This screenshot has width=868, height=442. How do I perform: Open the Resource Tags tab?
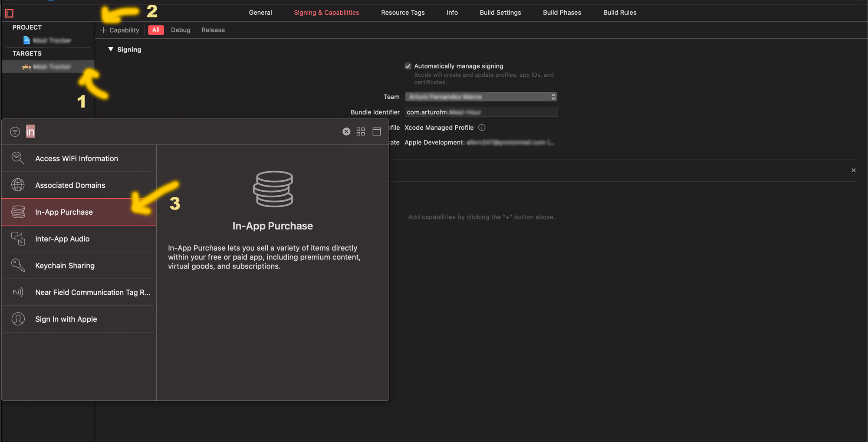pyautogui.click(x=403, y=13)
